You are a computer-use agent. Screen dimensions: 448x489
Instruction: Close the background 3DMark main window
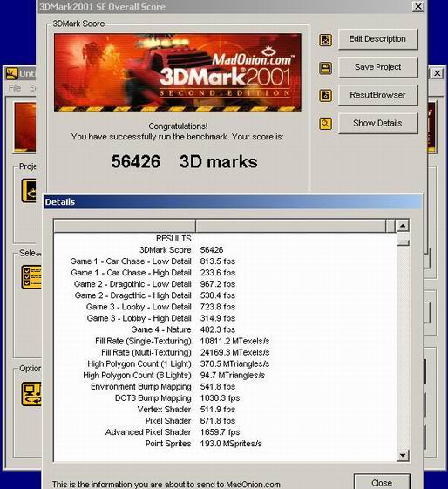437,73
